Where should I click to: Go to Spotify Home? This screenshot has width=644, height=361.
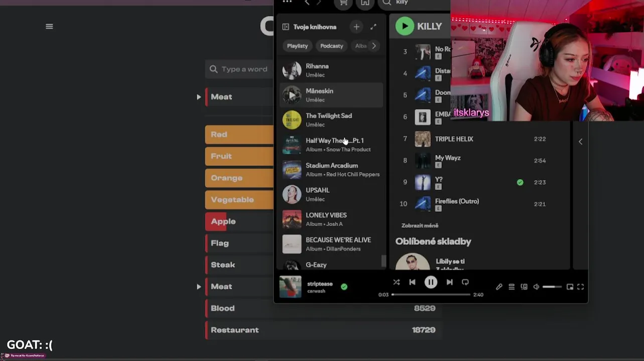[365, 3]
